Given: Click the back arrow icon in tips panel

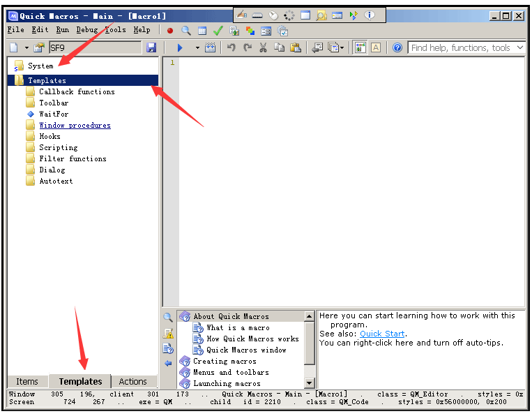Looking at the screenshot, I should (168, 364).
